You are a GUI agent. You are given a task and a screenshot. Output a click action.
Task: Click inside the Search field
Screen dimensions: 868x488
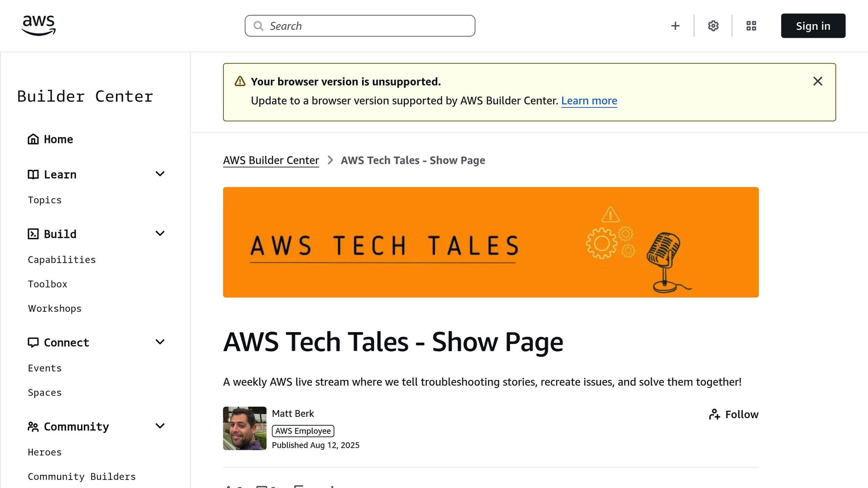[360, 25]
